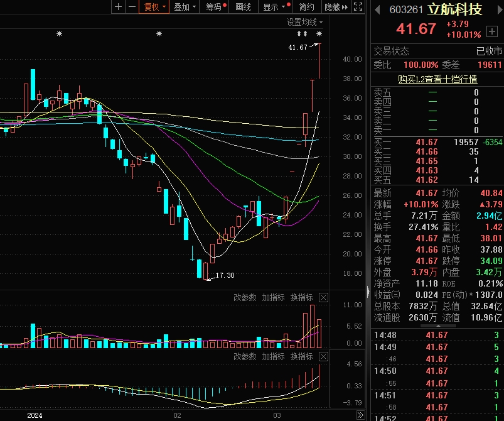Close the MACD indicator panel
This screenshot has width=504, height=421.
[323, 357]
